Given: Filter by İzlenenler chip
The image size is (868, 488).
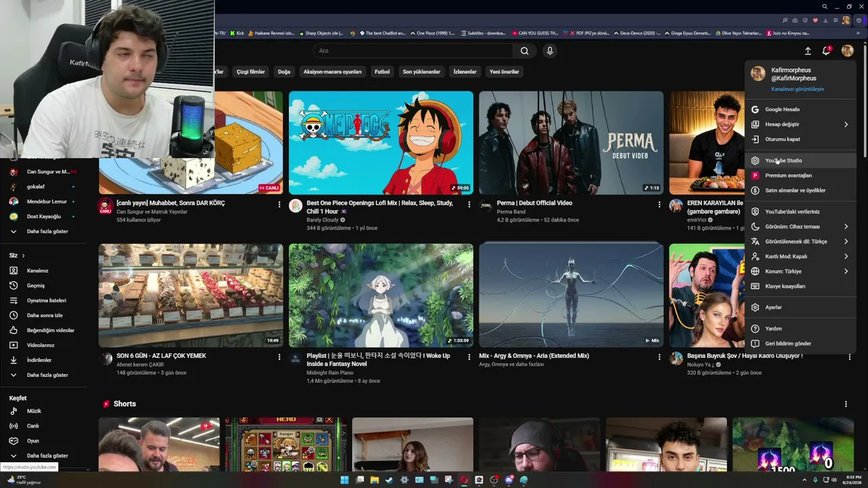Looking at the screenshot, I should click(465, 72).
